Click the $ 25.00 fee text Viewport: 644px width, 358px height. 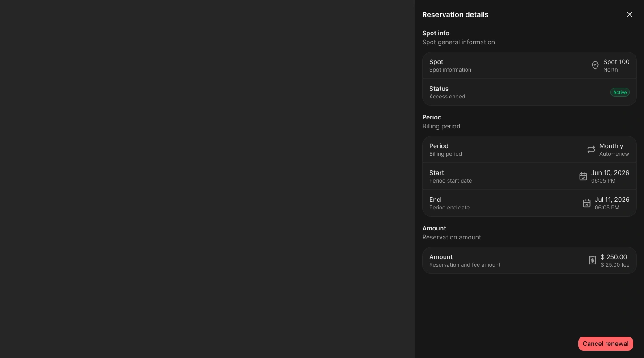tap(615, 265)
